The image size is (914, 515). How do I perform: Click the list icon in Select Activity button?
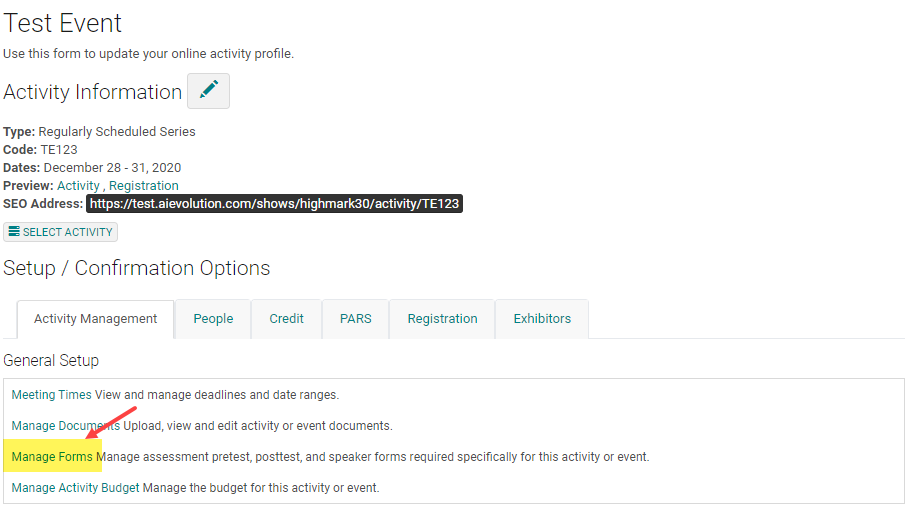[x=14, y=231]
